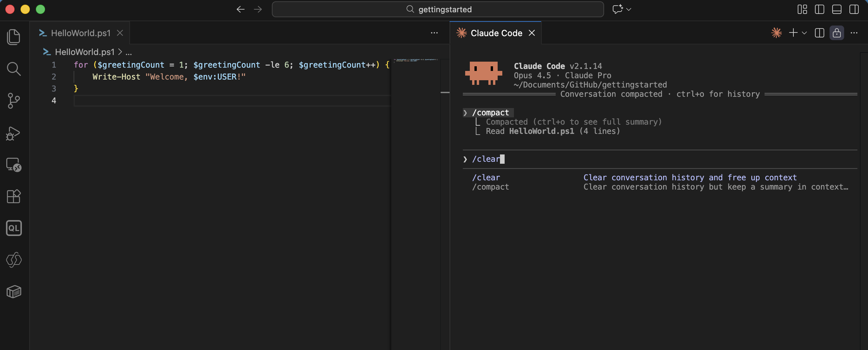
Task: Open the Explorer view in activity bar
Action: [x=14, y=37]
